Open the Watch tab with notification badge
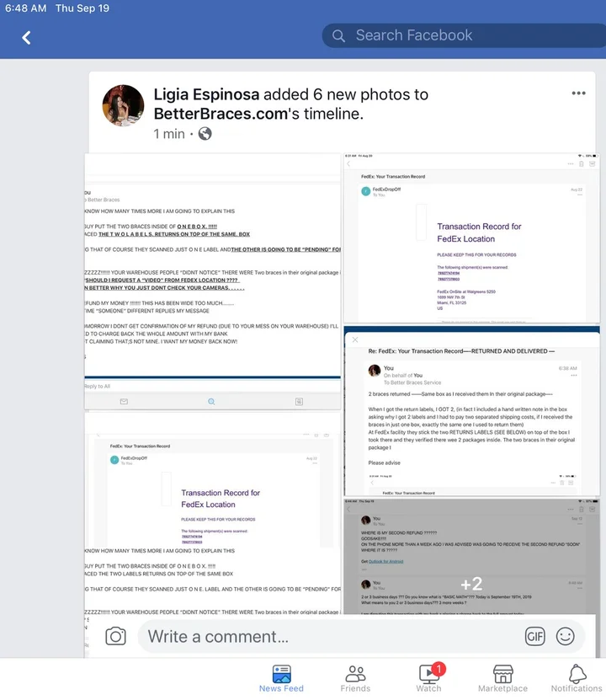Image resolution: width=606 pixels, height=700 pixels. point(429,678)
